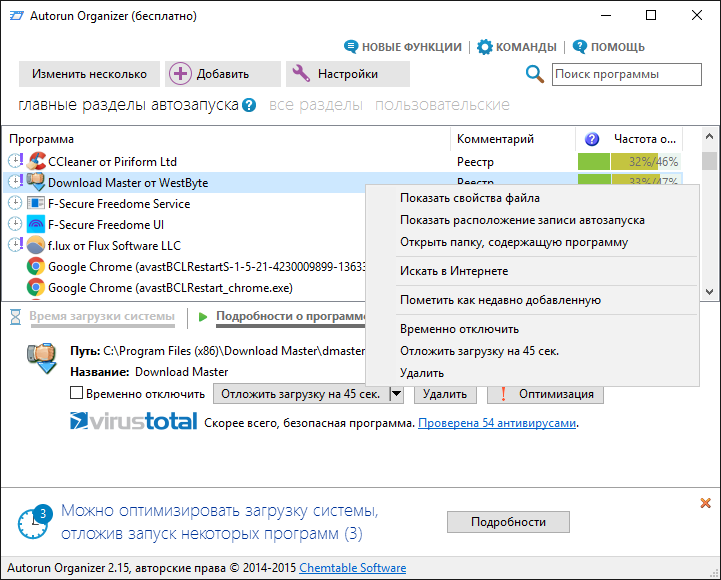Click the list scrollbar up arrow
The image size is (721, 580).
coord(709,136)
